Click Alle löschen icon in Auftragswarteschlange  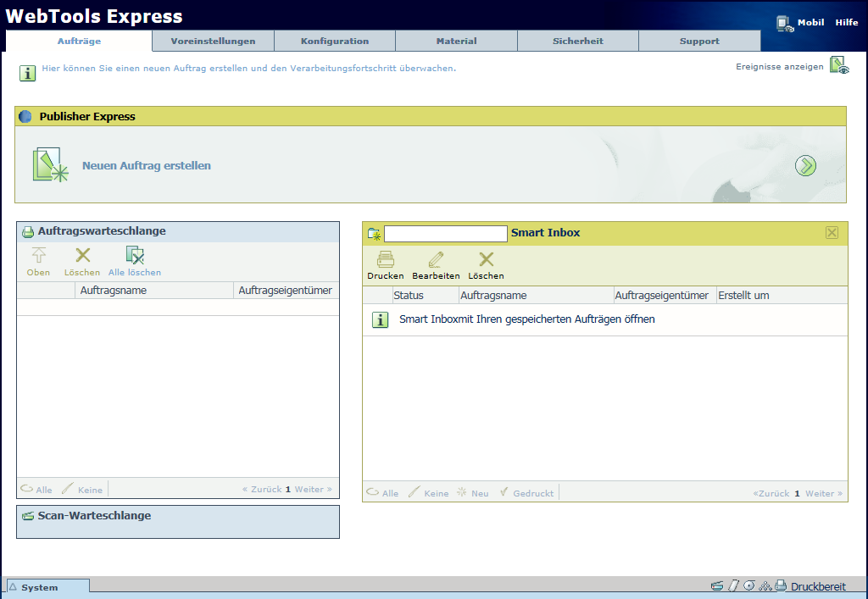coord(134,256)
